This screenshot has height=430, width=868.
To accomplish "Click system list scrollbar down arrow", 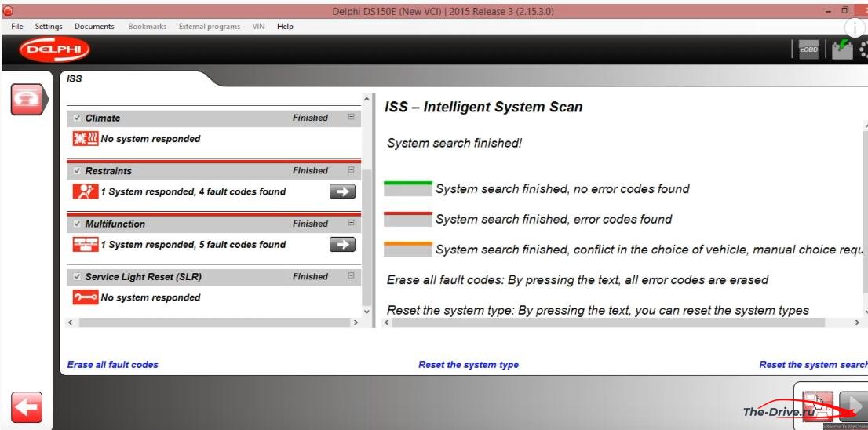I will [x=366, y=312].
